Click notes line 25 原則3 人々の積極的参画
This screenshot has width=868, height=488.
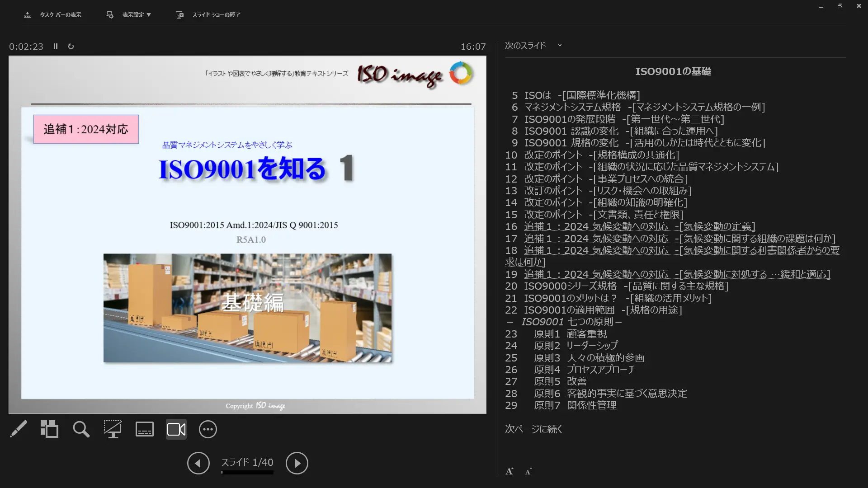pyautogui.click(x=575, y=358)
